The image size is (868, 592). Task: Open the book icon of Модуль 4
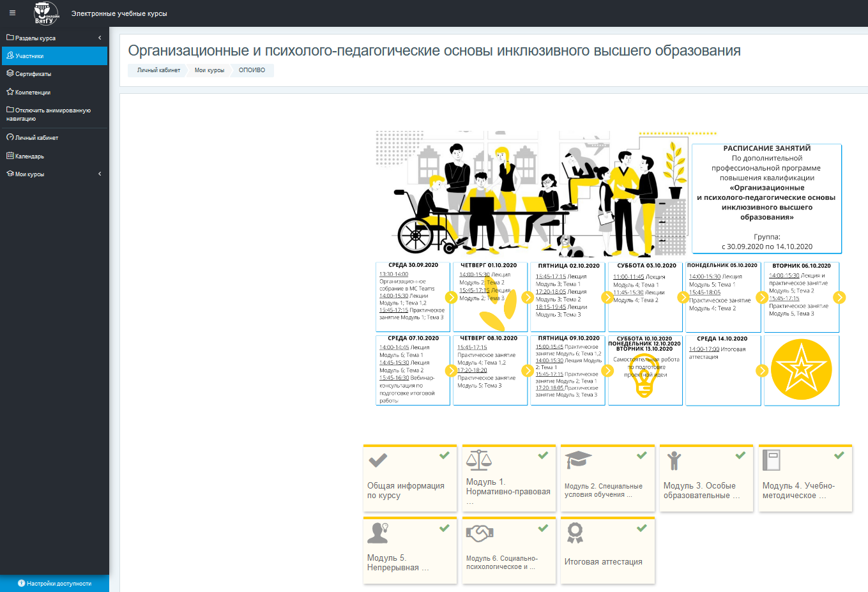772,460
